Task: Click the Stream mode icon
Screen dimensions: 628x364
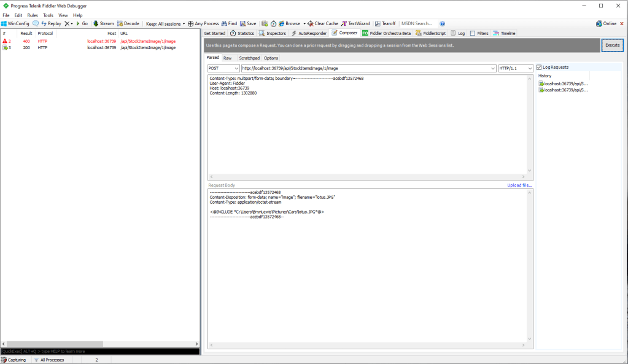Action: click(96, 23)
